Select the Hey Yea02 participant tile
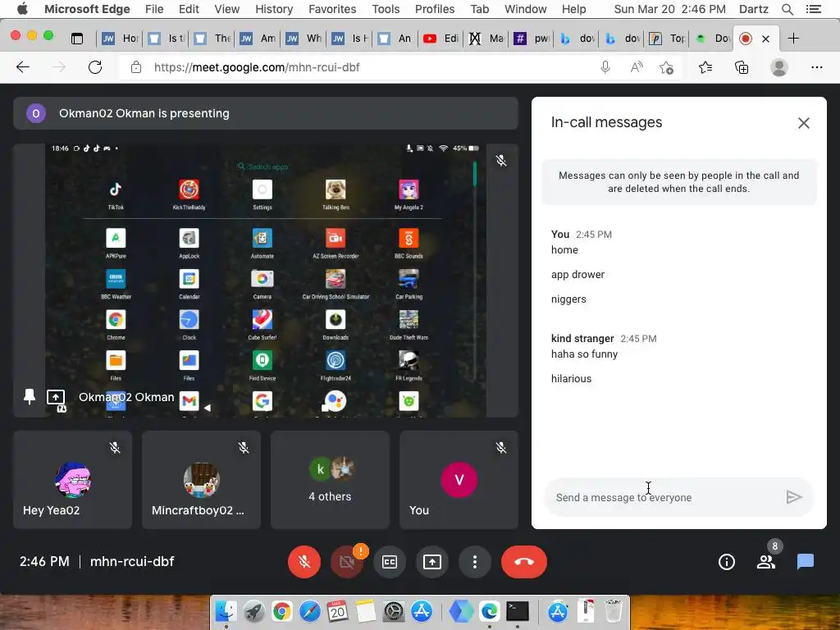The width and height of the screenshot is (840, 630). 72,479
